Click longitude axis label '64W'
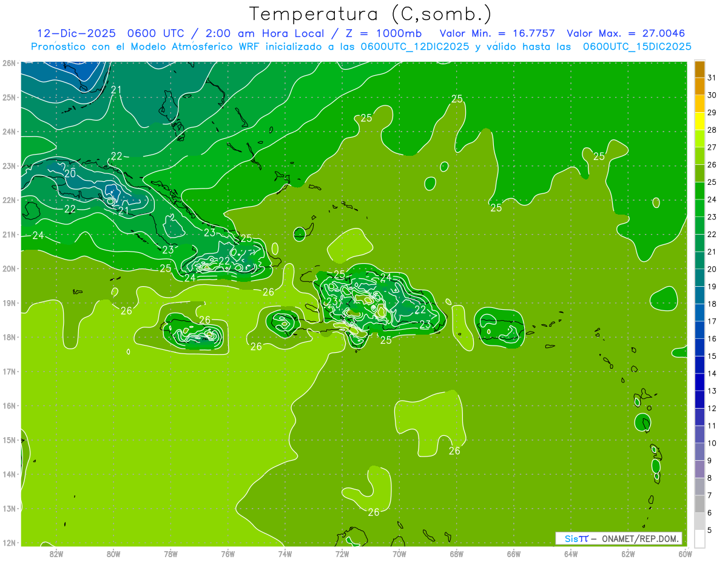 pos(570,554)
